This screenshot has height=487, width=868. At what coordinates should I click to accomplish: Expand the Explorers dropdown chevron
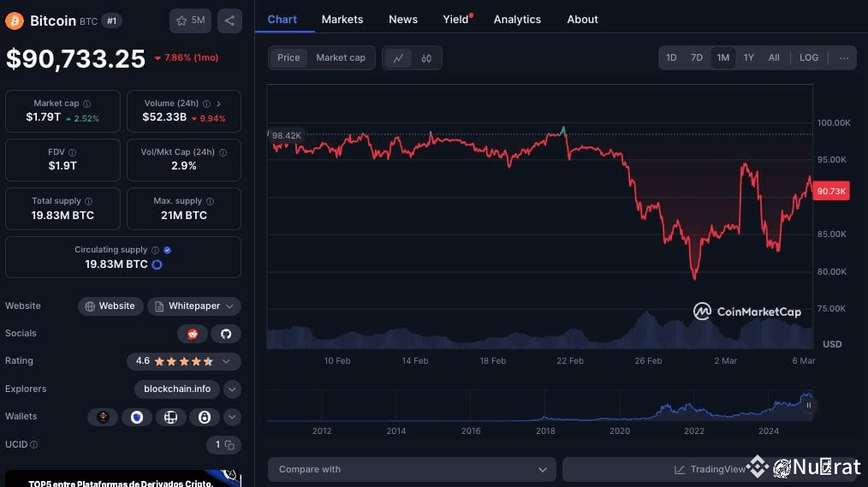point(232,389)
